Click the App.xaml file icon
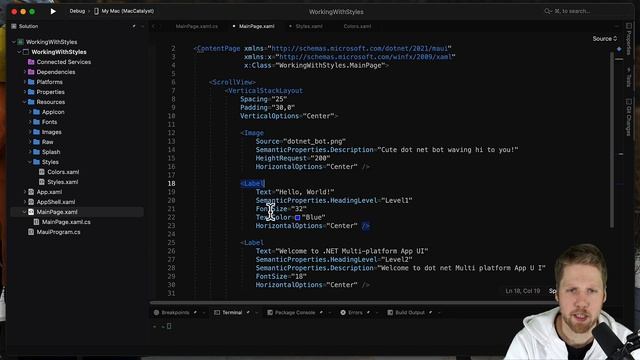Viewport: 640px width, 360px height. point(31,192)
